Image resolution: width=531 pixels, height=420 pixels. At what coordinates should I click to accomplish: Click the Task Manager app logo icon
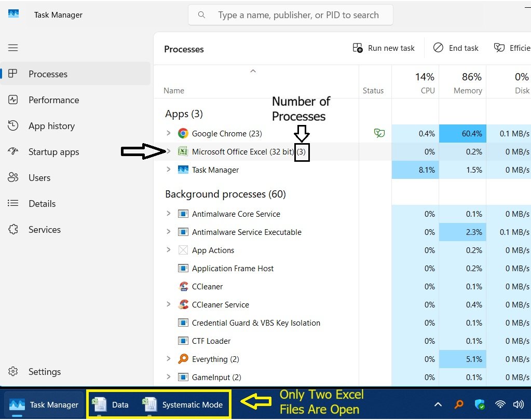click(13, 14)
